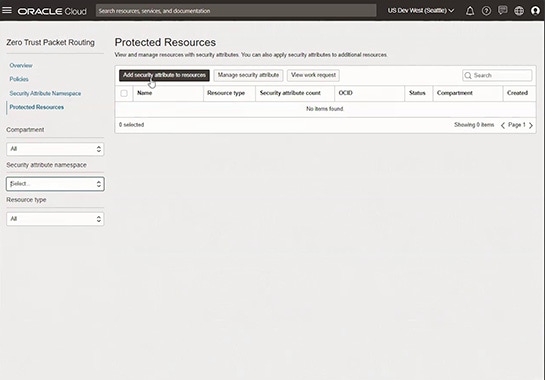Click the Page 1 indicator
The width and height of the screenshot is (545, 380).
517,125
